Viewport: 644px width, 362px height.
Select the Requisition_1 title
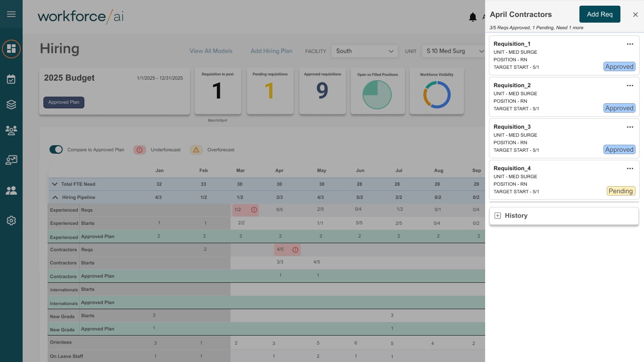click(x=512, y=44)
